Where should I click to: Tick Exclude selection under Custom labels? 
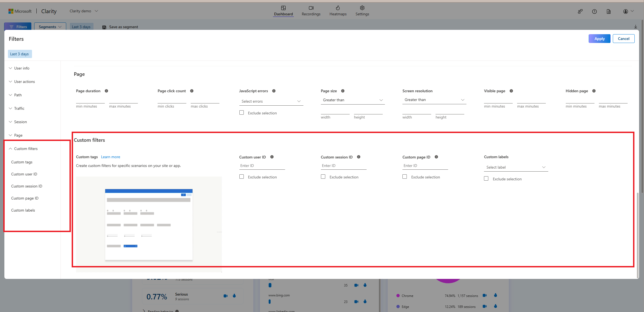[x=486, y=178]
